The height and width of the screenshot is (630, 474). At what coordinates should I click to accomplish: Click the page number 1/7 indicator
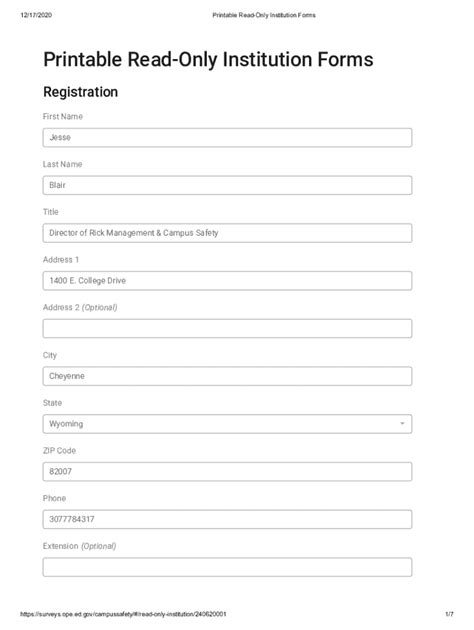[449, 614]
